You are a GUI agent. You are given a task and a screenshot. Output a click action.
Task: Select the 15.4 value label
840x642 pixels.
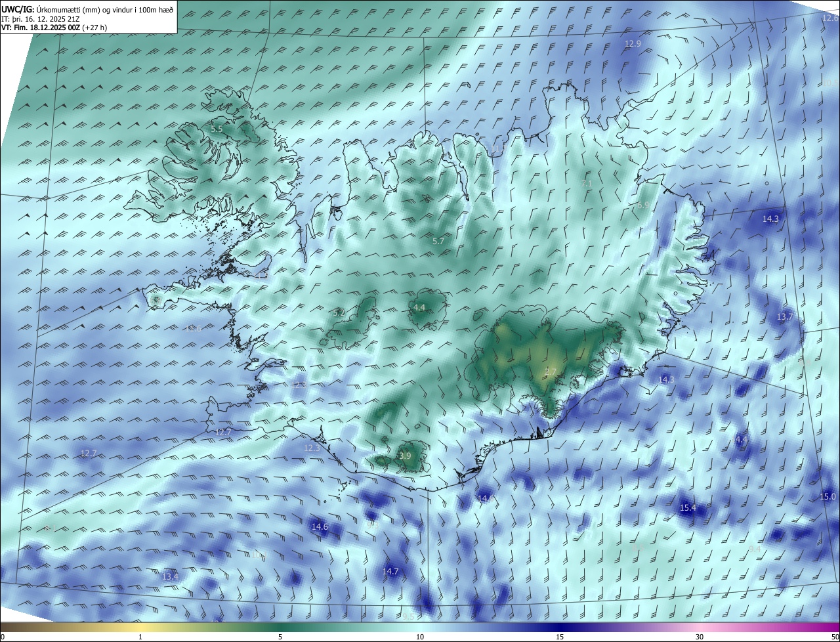coord(688,508)
